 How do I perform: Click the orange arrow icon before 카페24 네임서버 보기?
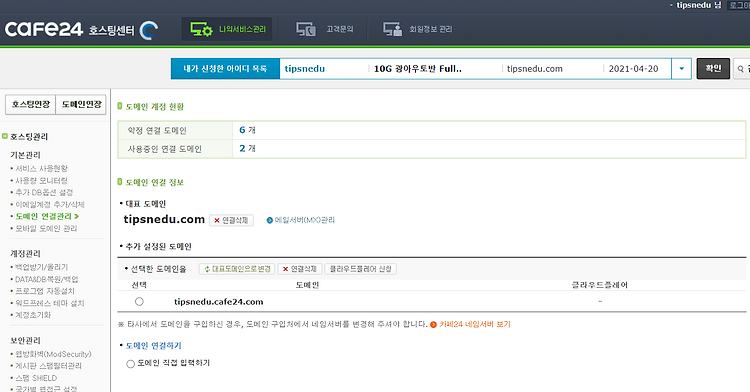(x=433, y=325)
